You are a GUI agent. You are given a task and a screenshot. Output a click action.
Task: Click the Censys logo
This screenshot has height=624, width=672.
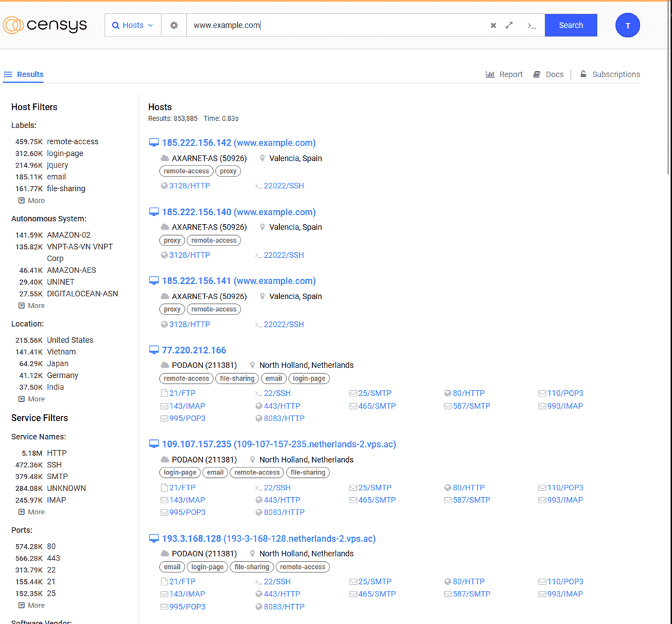click(x=45, y=25)
